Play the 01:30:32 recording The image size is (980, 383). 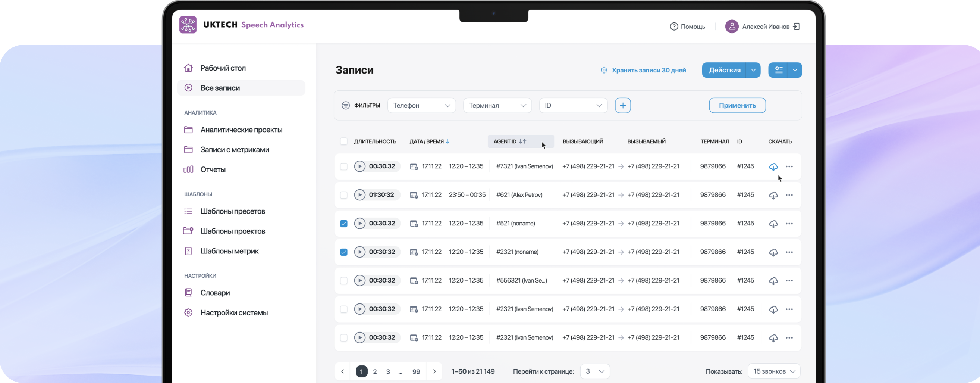[x=359, y=195]
